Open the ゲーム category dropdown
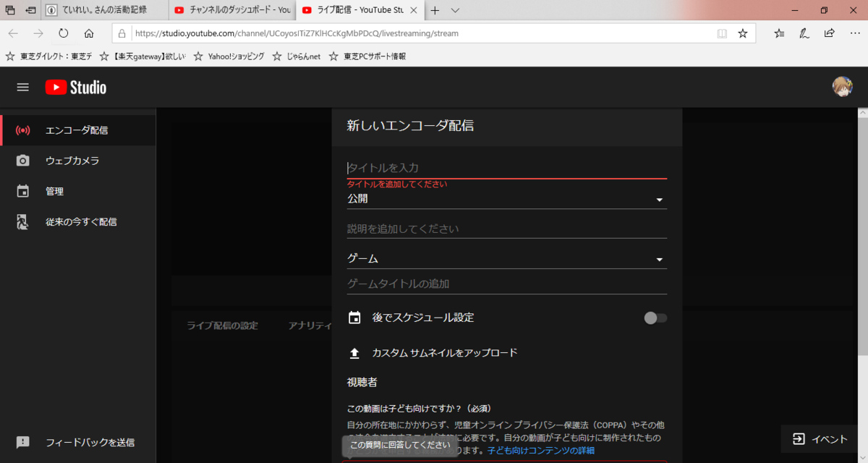The image size is (868, 463). [x=659, y=258]
